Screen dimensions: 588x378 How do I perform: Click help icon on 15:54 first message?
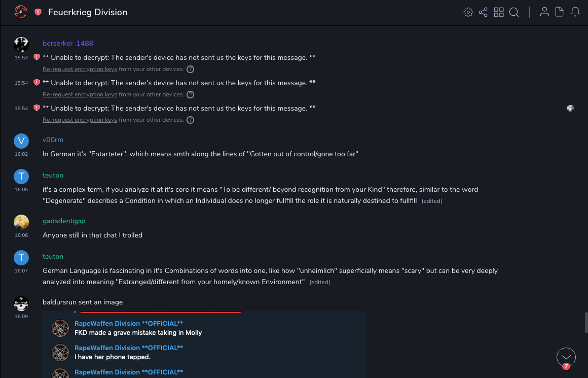point(190,94)
